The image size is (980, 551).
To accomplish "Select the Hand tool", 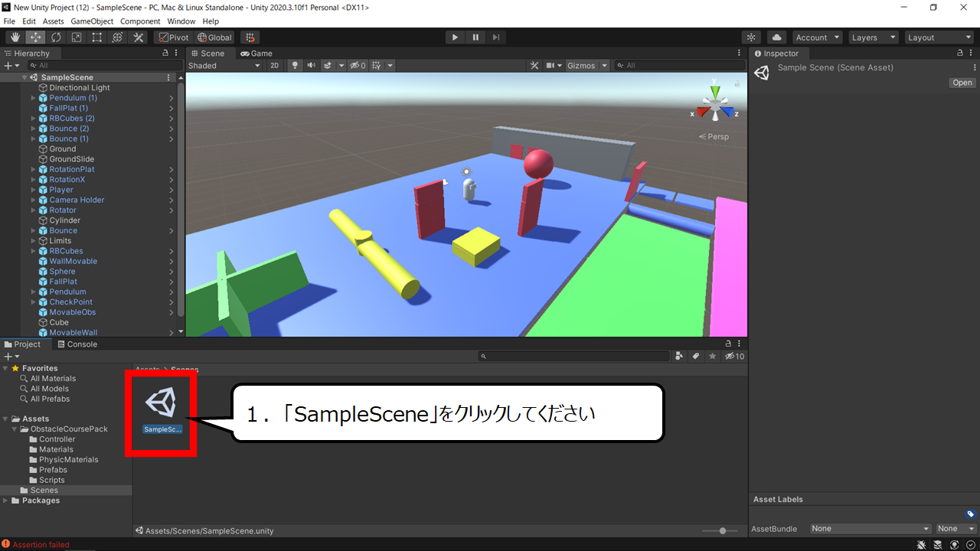I will coord(15,37).
